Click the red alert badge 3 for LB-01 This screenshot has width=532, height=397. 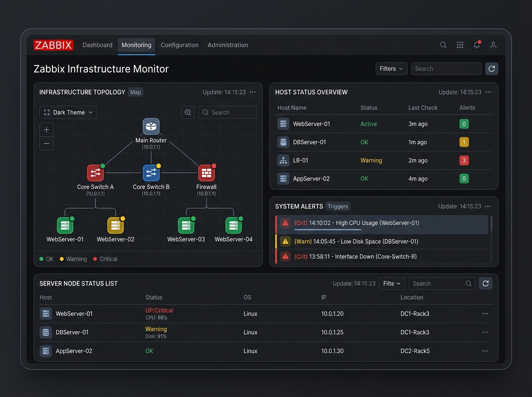pos(464,160)
